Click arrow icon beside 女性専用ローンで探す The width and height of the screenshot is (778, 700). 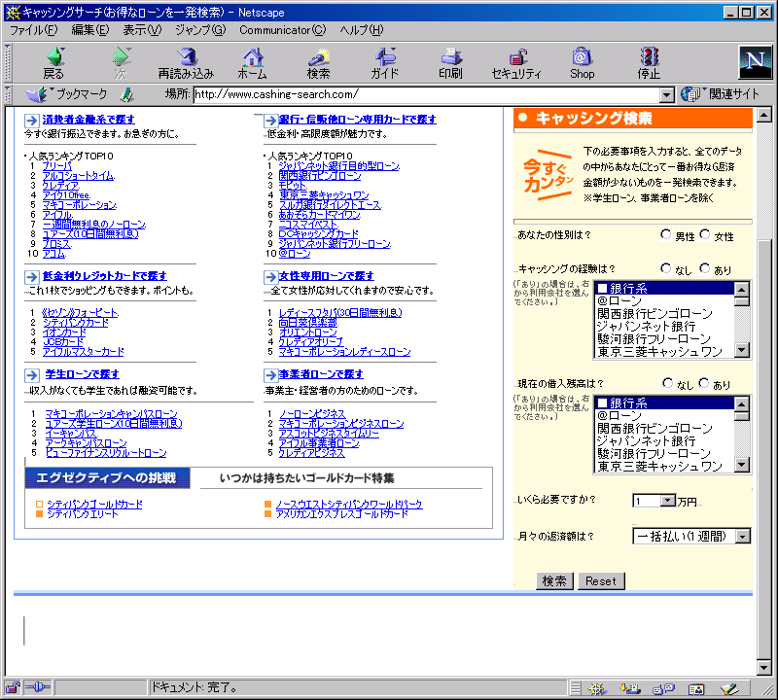271,277
